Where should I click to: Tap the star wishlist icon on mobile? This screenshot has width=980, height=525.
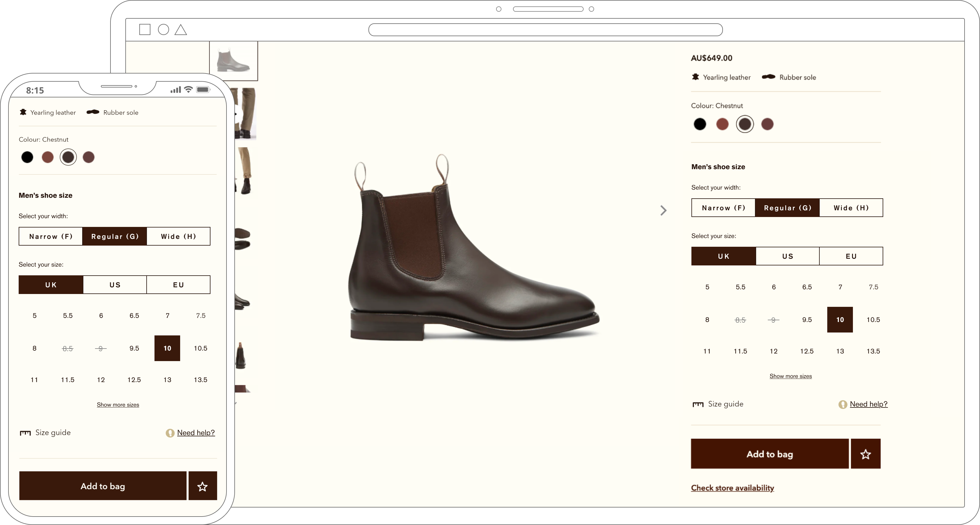[x=202, y=486]
